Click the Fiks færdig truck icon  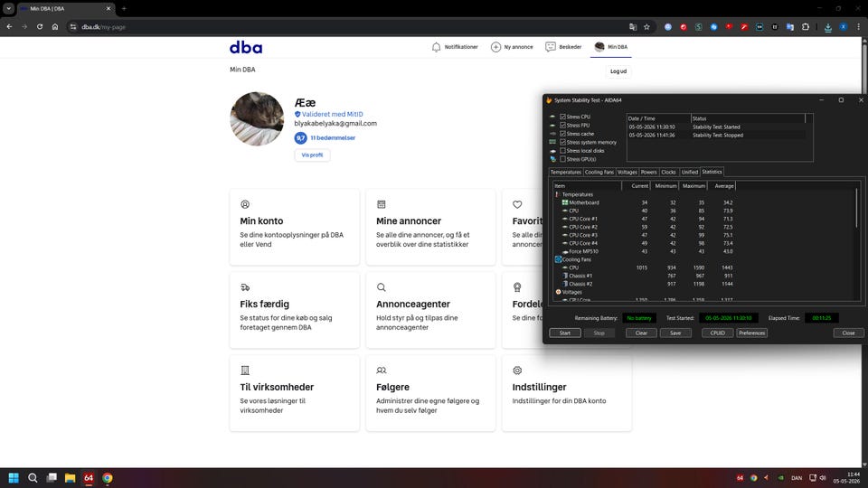click(x=245, y=287)
